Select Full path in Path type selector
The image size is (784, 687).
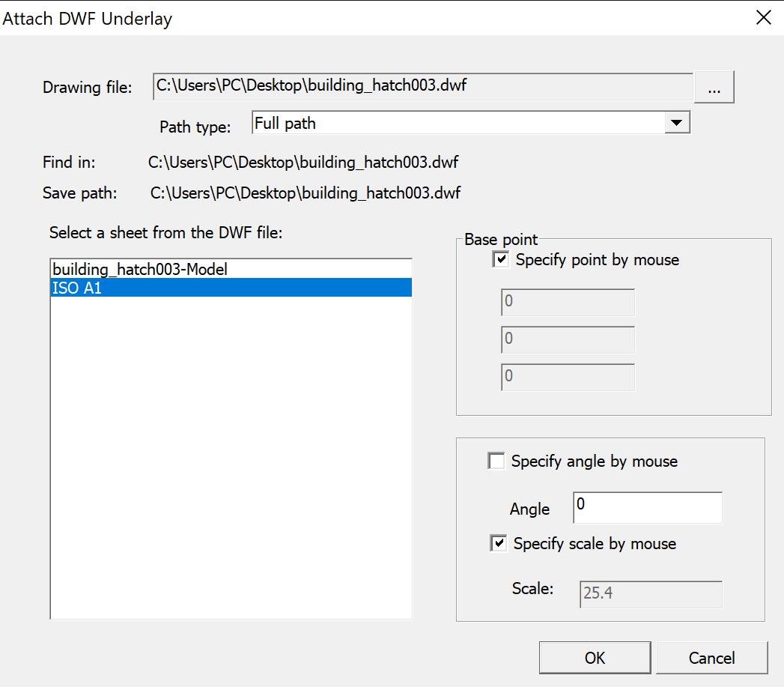click(464, 121)
